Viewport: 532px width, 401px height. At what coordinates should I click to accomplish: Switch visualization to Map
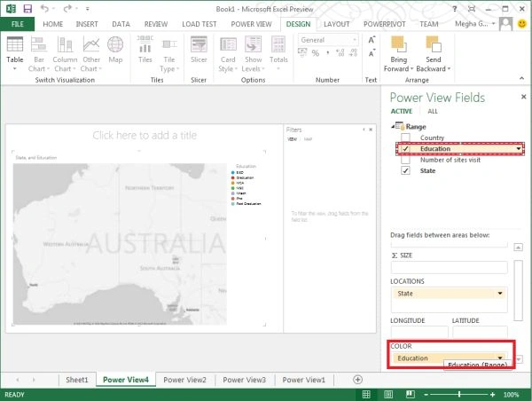click(x=115, y=44)
